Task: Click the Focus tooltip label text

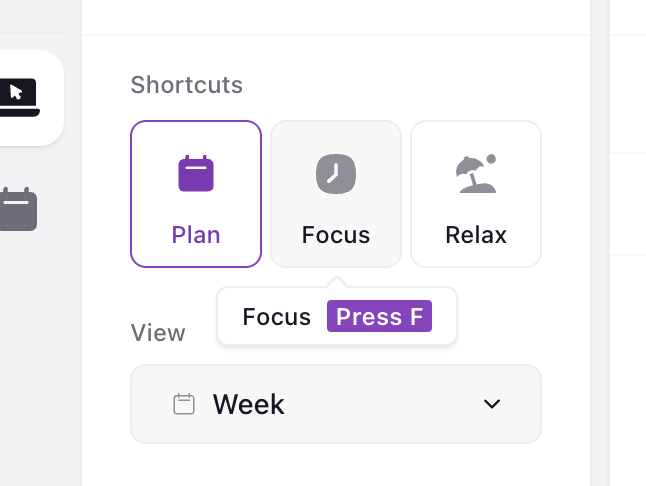Action: [276, 317]
